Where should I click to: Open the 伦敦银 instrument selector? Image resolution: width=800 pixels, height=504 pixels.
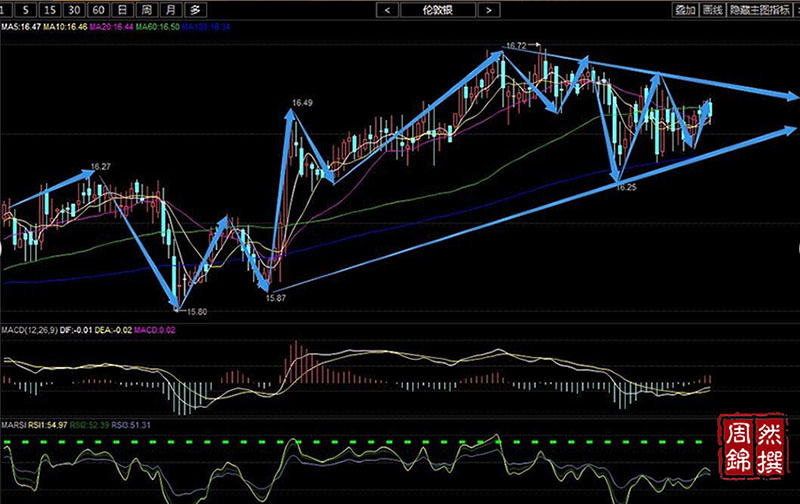coord(437,10)
